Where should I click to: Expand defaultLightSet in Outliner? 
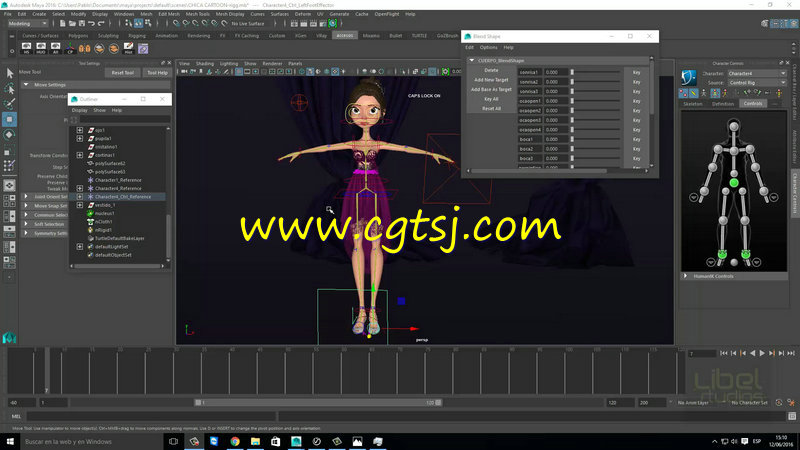(x=80, y=246)
